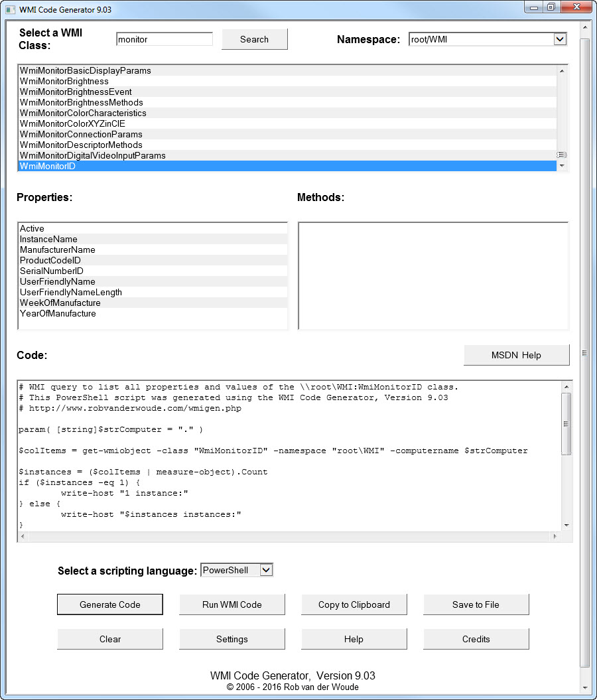Minimize the WMI Code Generator window
This screenshot has height=700, width=597.
(x=533, y=7)
